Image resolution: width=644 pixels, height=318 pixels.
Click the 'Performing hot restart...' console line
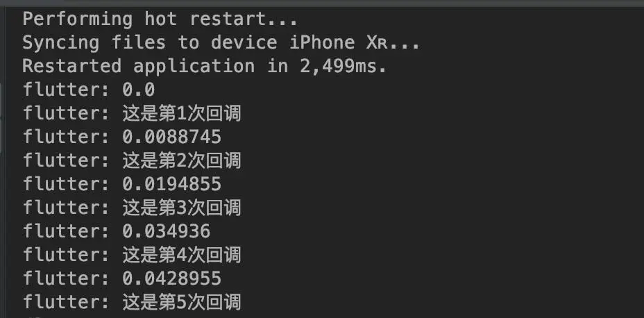coord(160,19)
